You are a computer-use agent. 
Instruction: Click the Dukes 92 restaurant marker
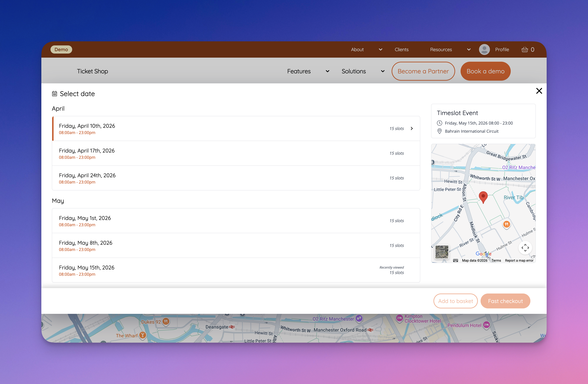click(x=166, y=321)
